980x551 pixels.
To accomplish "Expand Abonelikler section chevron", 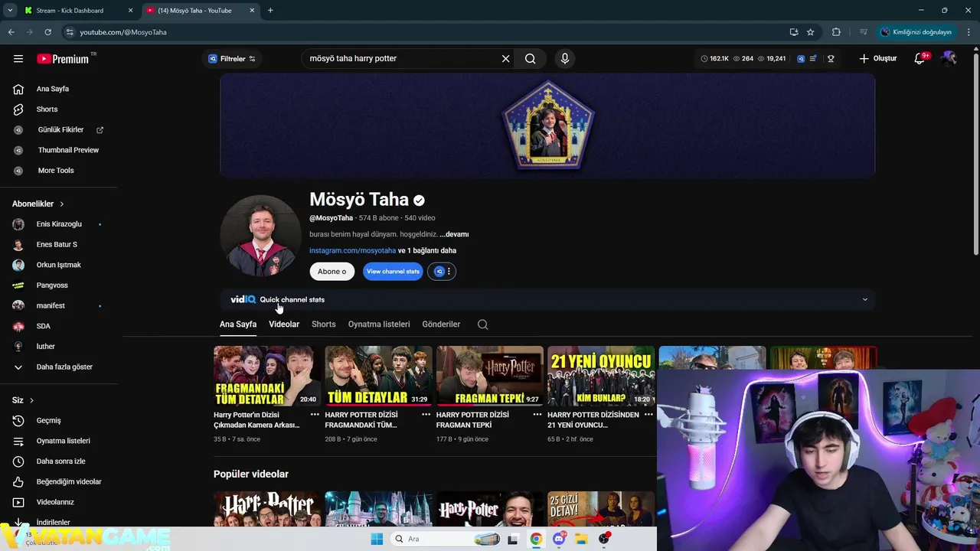I will pos(62,204).
